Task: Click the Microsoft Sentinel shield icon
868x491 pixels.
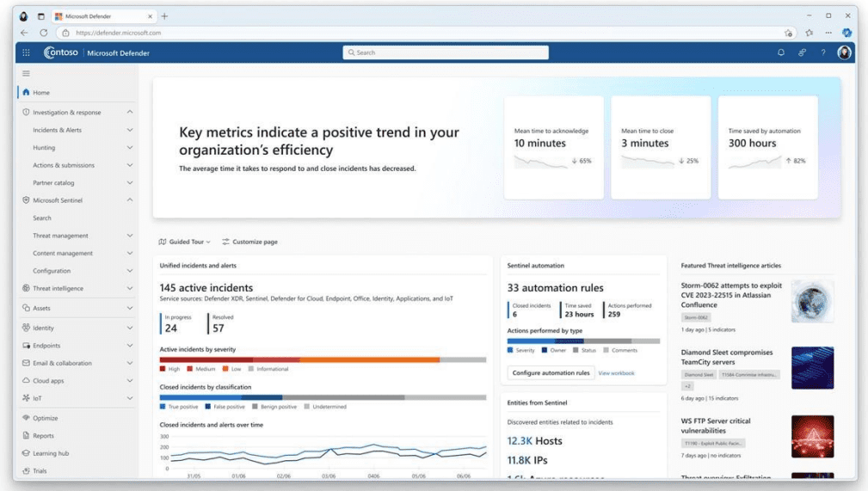Action: tap(26, 200)
